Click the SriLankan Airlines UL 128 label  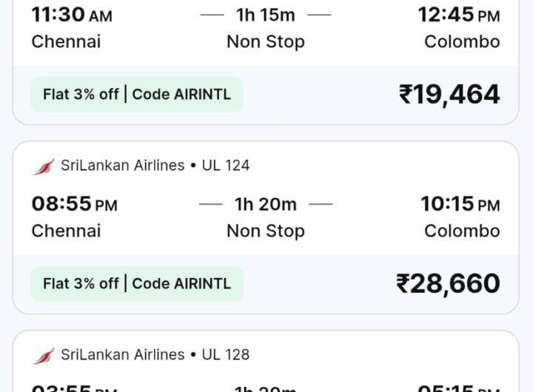pos(155,355)
